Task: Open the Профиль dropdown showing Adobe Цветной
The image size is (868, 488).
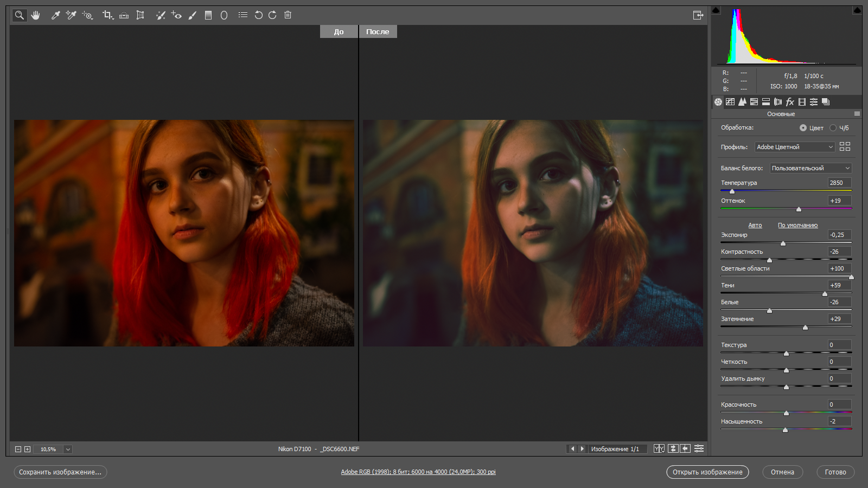Action: click(795, 147)
